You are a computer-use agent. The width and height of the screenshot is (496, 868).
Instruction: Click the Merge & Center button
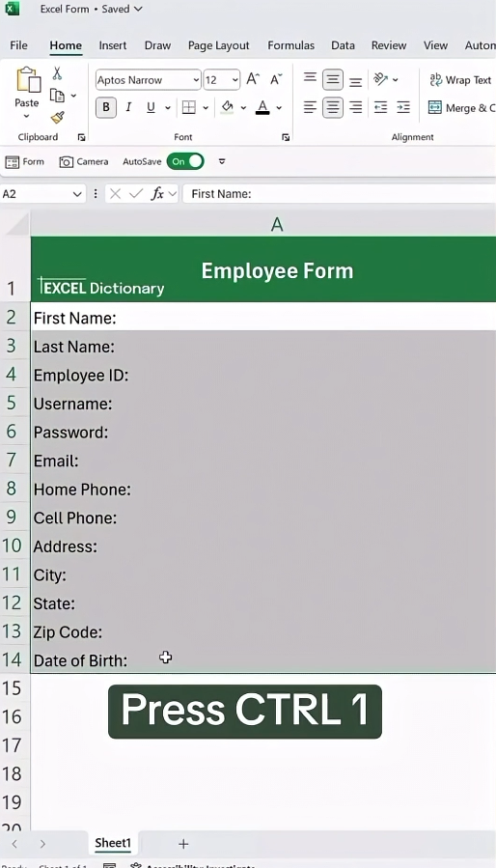(461, 108)
